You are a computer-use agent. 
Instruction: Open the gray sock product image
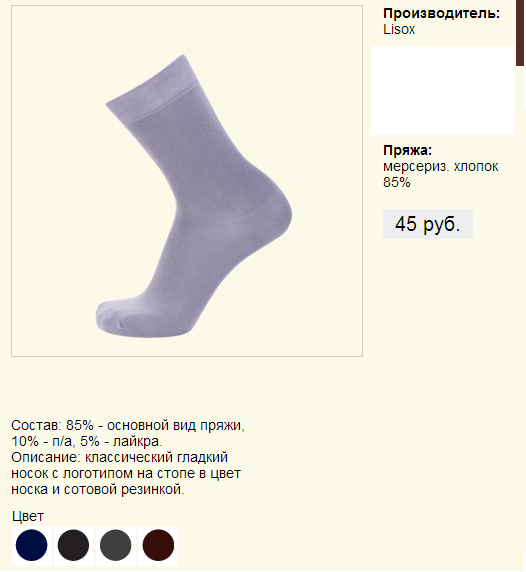pos(187,181)
